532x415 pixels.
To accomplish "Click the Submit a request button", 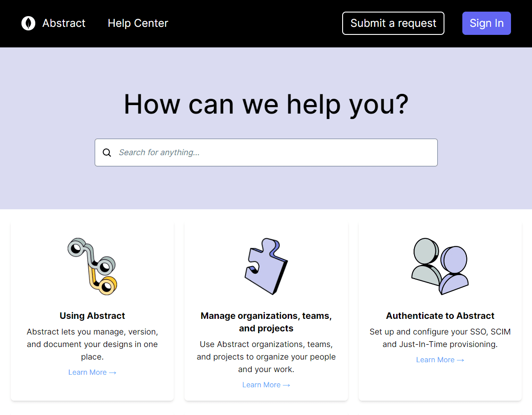I will (x=393, y=23).
